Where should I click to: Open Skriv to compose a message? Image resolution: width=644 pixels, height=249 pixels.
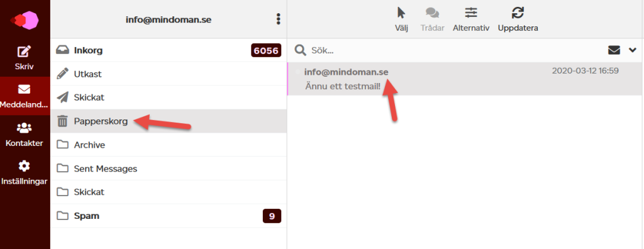pyautogui.click(x=25, y=58)
